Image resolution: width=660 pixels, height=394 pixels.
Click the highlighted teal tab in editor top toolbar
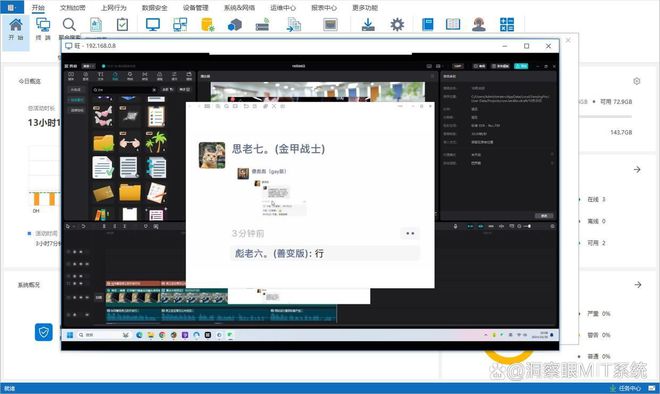click(115, 76)
